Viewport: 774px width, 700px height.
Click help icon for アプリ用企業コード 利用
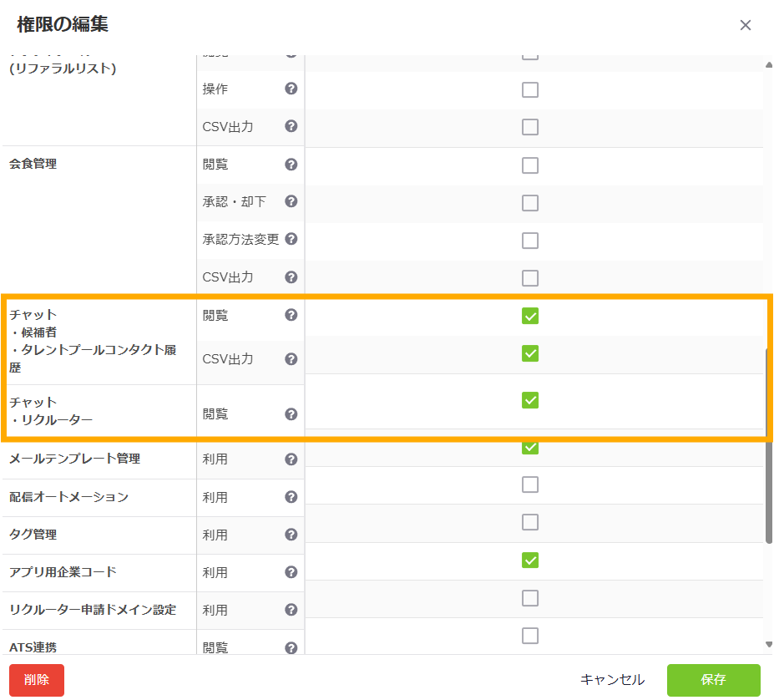(291, 572)
